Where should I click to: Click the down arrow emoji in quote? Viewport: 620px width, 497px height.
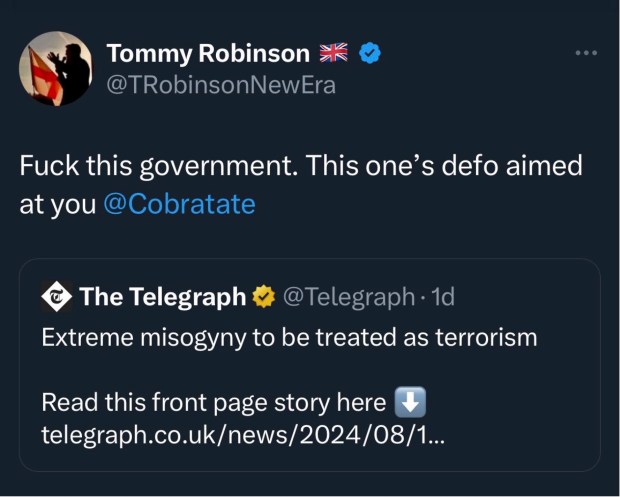point(410,402)
